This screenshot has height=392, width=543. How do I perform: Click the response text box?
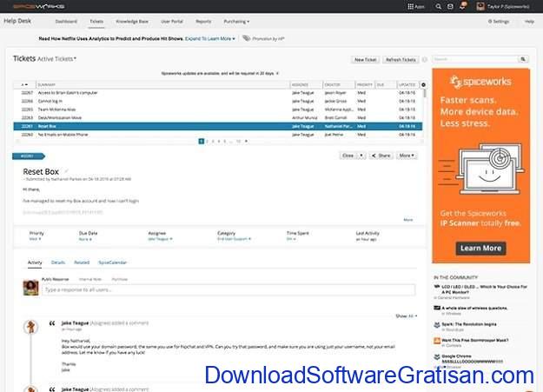click(x=228, y=289)
